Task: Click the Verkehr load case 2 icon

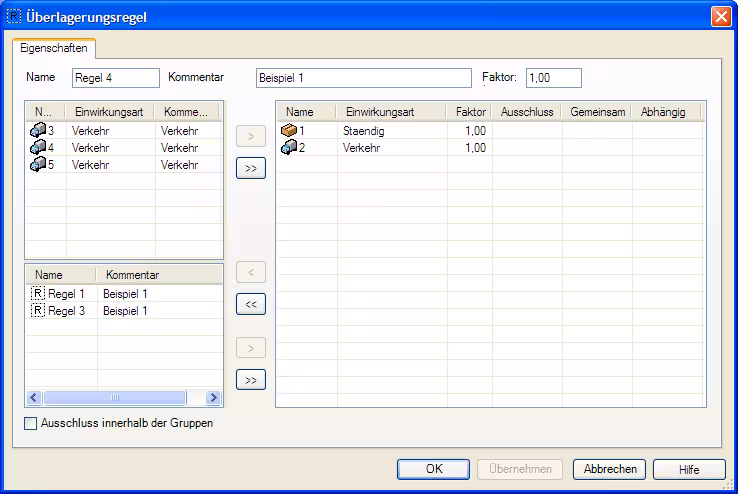Action: pos(289,147)
